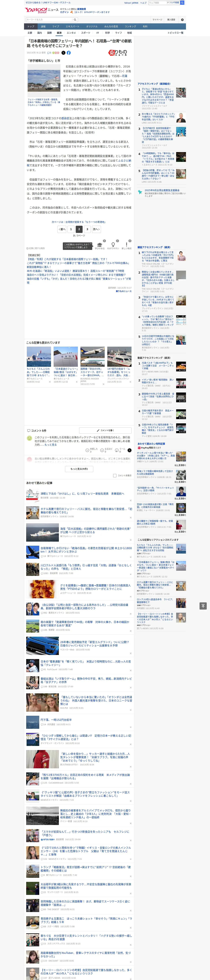Open the 円下落、一時152円台前半 article
Image resolution: width=210 pixels, height=980 pixels.
pyautogui.click(x=56, y=720)
